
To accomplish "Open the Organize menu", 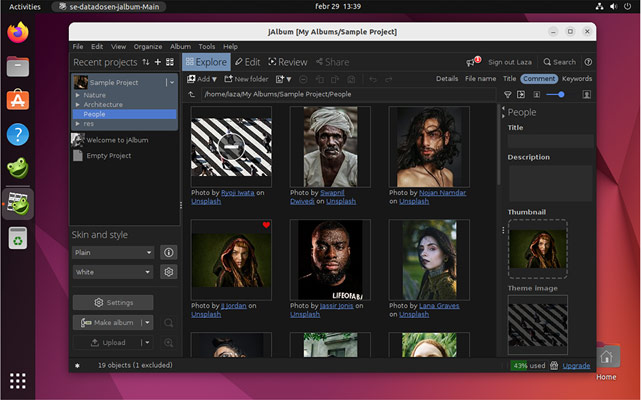I will point(147,46).
